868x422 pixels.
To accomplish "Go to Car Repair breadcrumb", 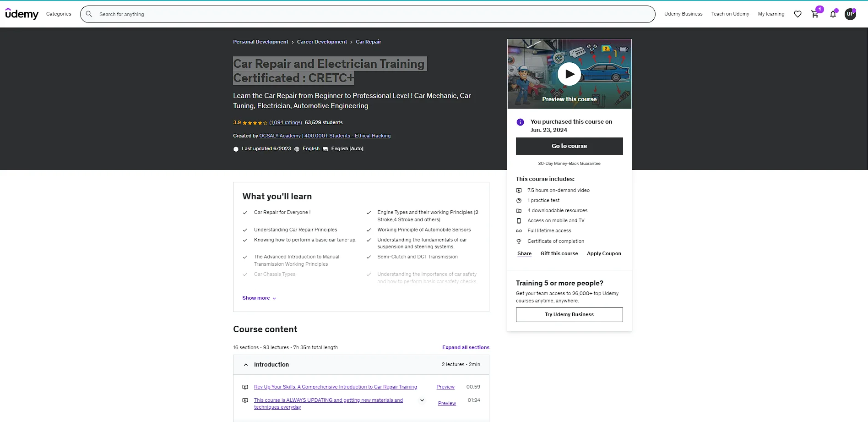I will 369,42.
